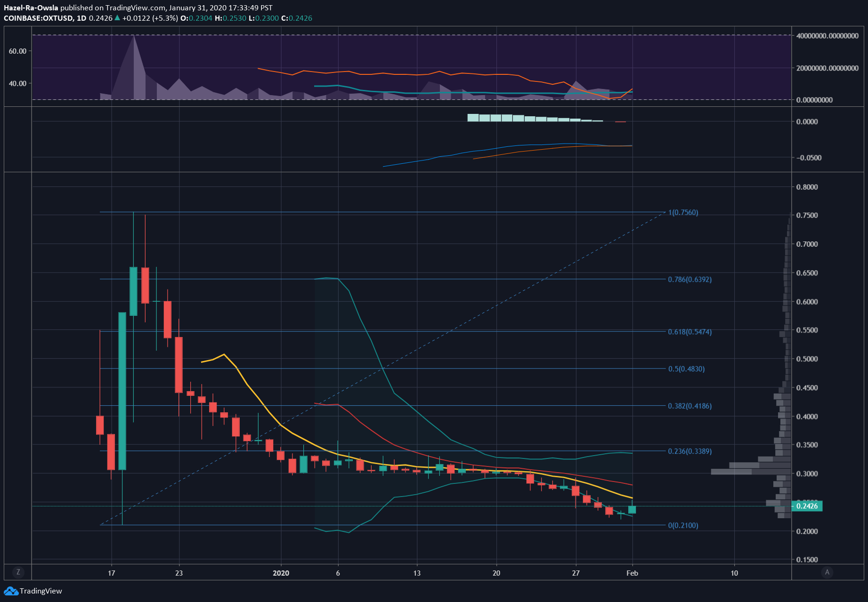Click the 0.5000 price axis label
Screen dimensions: 868x602
[x=807, y=359]
